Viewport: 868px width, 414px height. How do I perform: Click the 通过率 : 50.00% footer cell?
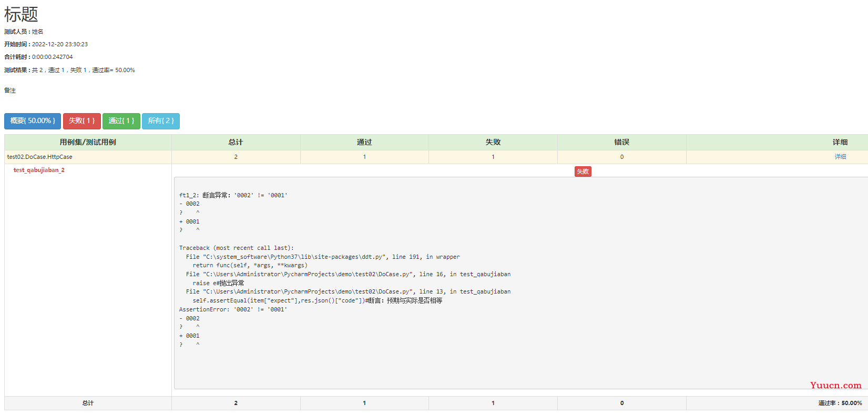click(x=840, y=403)
